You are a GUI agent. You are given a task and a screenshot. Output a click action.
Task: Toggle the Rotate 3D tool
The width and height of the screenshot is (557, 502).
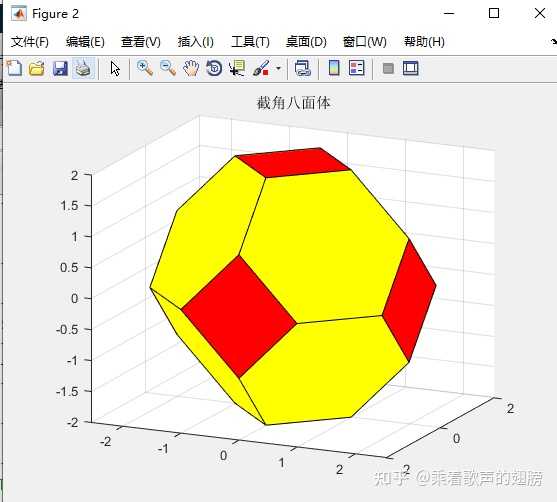(214, 68)
